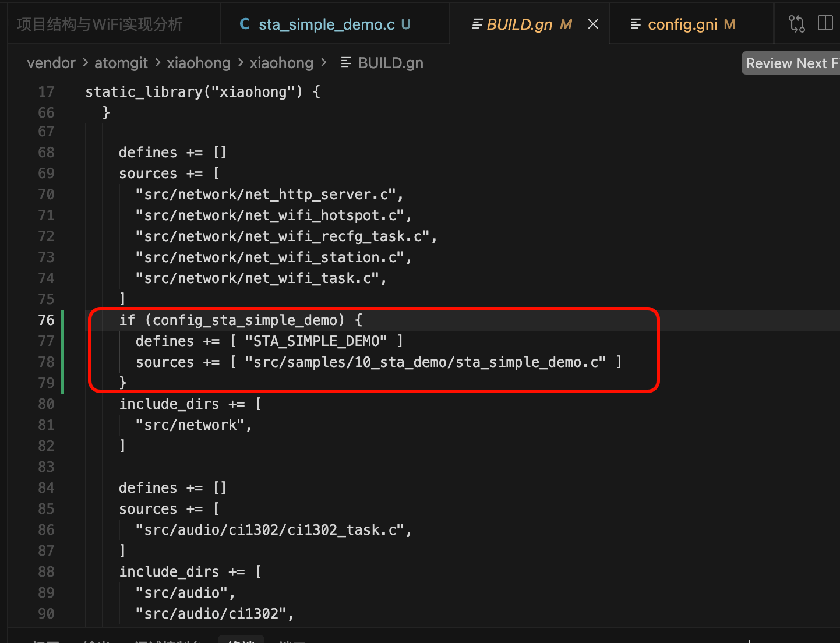Click line number 68 in the gutter
The height and width of the screenshot is (643, 840).
pyautogui.click(x=46, y=152)
